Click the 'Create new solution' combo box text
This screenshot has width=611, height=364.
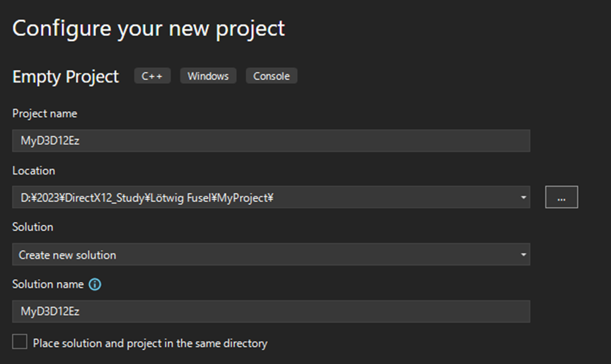pos(68,254)
